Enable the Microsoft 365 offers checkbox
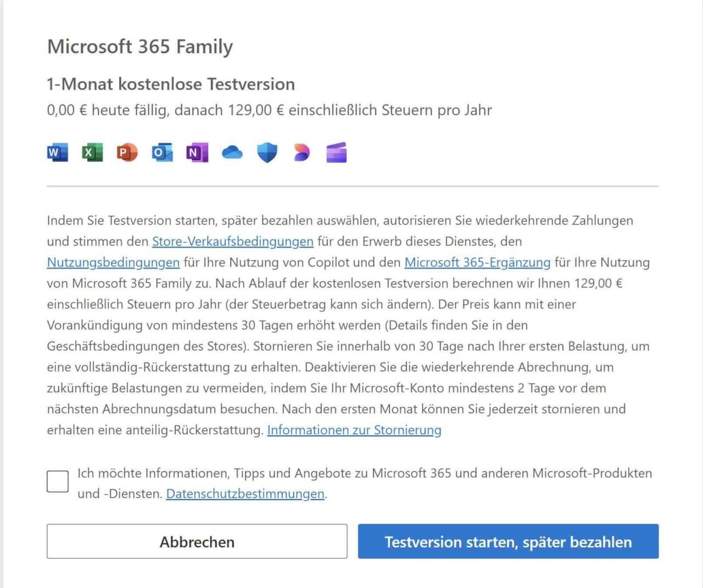 57,481
